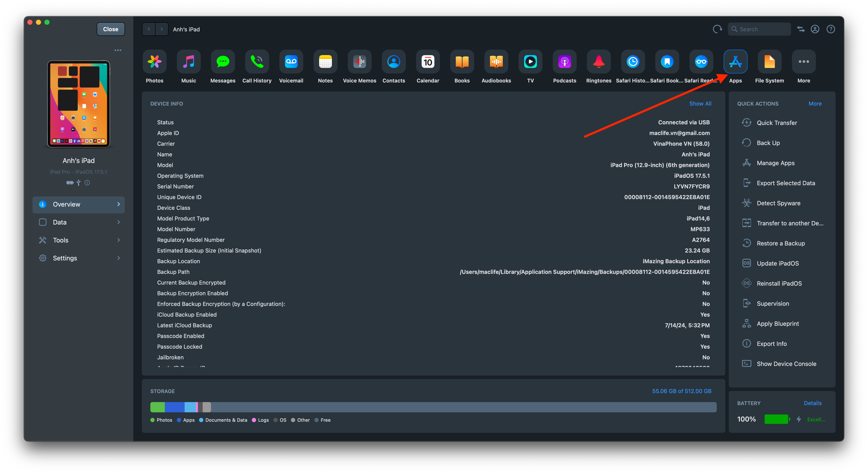Open Voice Memos from the toolbar
The height and width of the screenshot is (473, 868).
pos(359,62)
